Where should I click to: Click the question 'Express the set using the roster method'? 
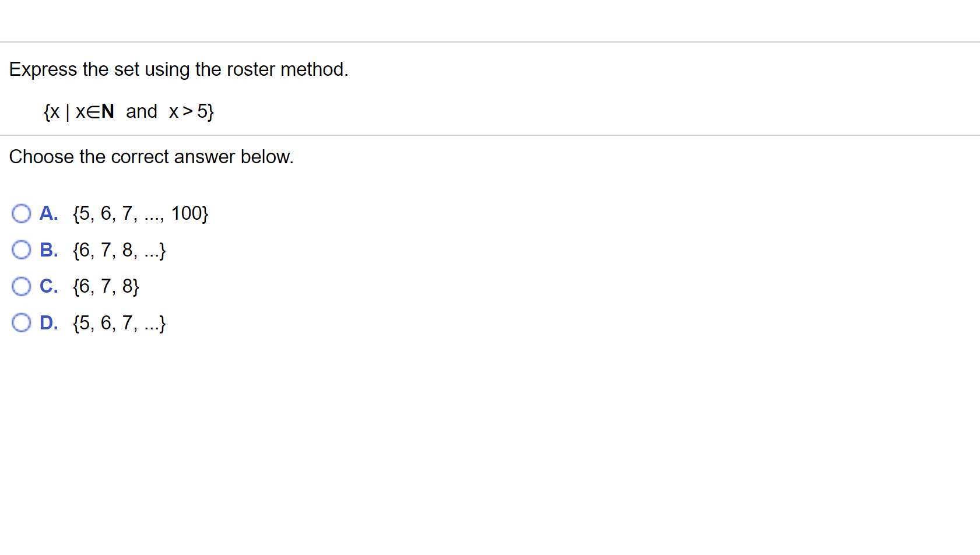[x=178, y=69]
